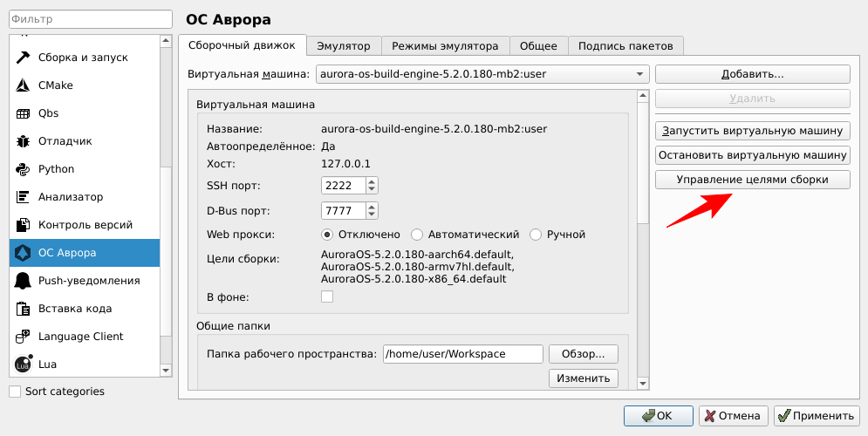Enable the В фоне checkbox
This screenshot has height=436, width=868.
[327, 297]
